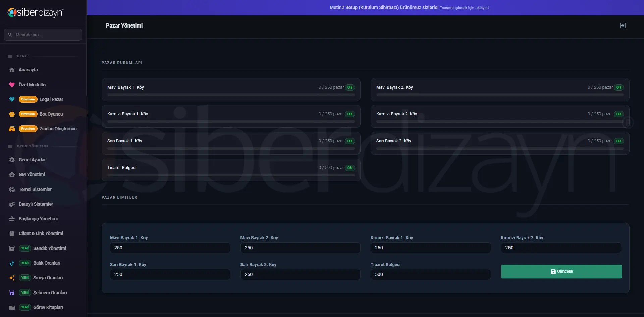Click the Mavi Bayrak 1. Köy progress bar
The height and width of the screenshot is (317, 644).
tap(231, 95)
